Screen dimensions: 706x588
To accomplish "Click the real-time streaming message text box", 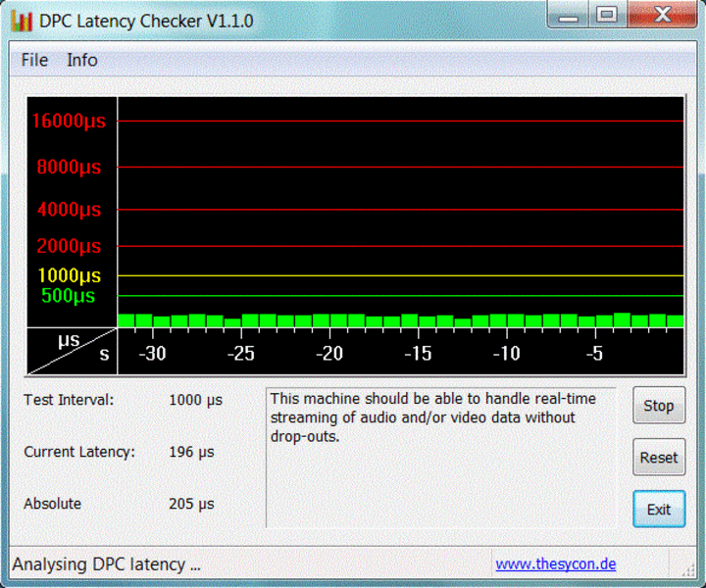I will [x=441, y=457].
